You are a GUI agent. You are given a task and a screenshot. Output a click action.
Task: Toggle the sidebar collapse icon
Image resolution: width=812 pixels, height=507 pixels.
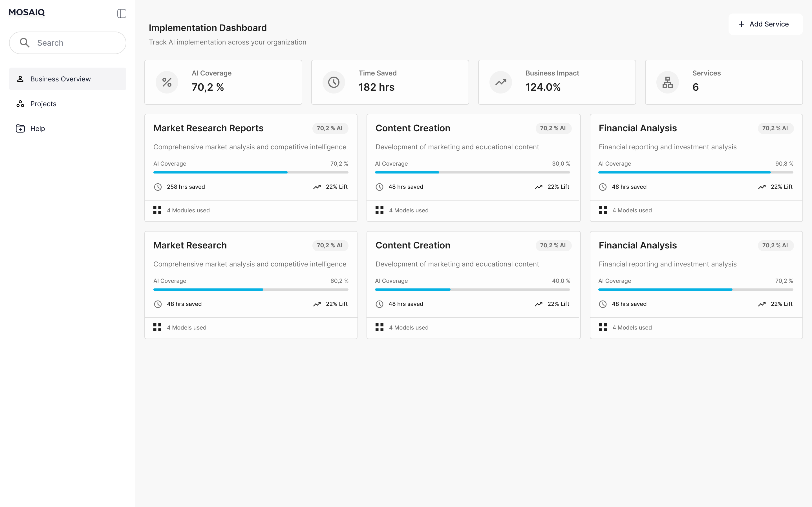pos(122,14)
